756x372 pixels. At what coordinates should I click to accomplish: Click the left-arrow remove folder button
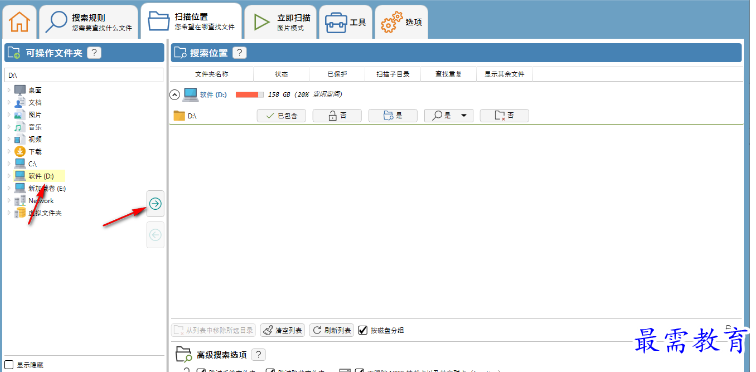pyautogui.click(x=155, y=235)
